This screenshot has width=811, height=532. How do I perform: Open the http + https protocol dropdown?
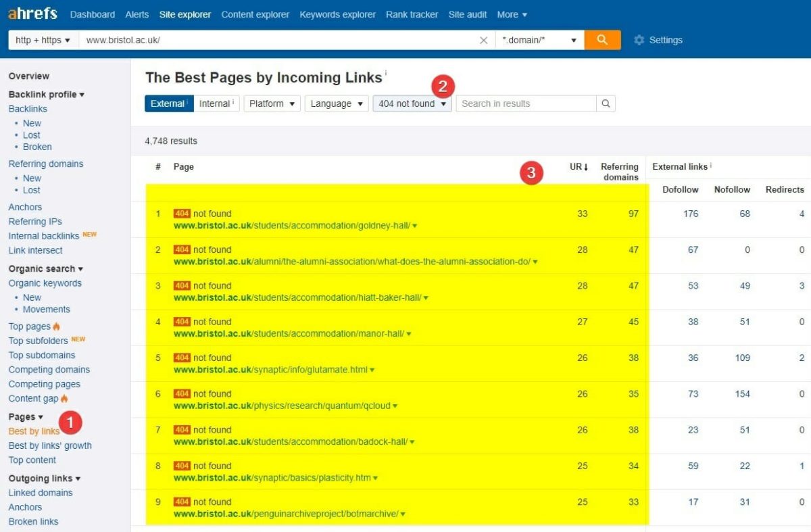[x=43, y=41]
